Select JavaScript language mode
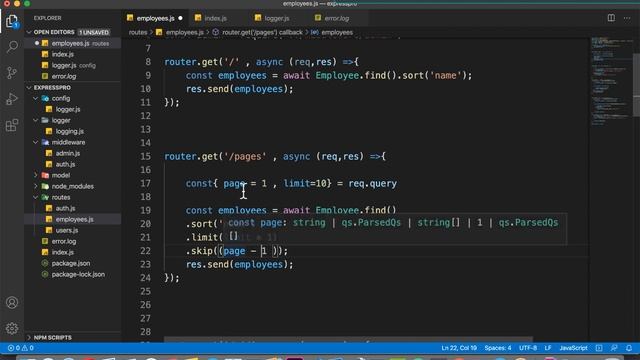 [x=573, y=348]
